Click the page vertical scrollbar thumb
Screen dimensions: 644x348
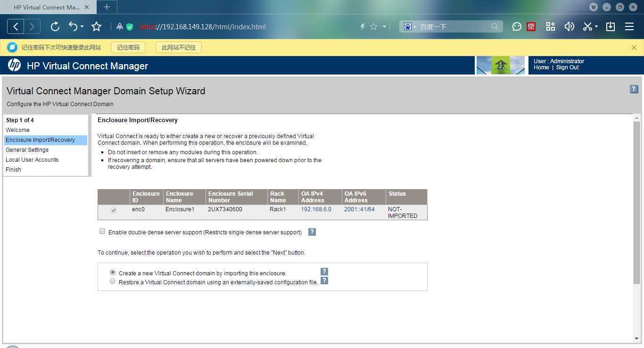tap(637, 203)
